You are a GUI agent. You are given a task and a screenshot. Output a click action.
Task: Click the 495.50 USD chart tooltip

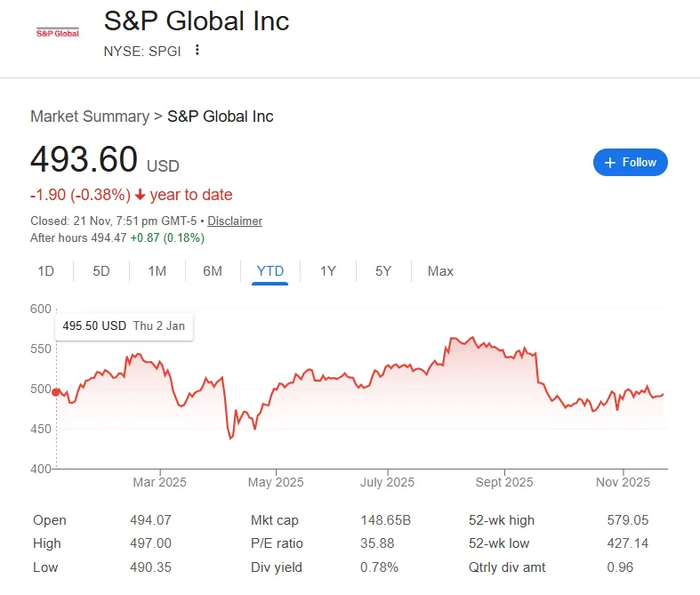[125, 326]
